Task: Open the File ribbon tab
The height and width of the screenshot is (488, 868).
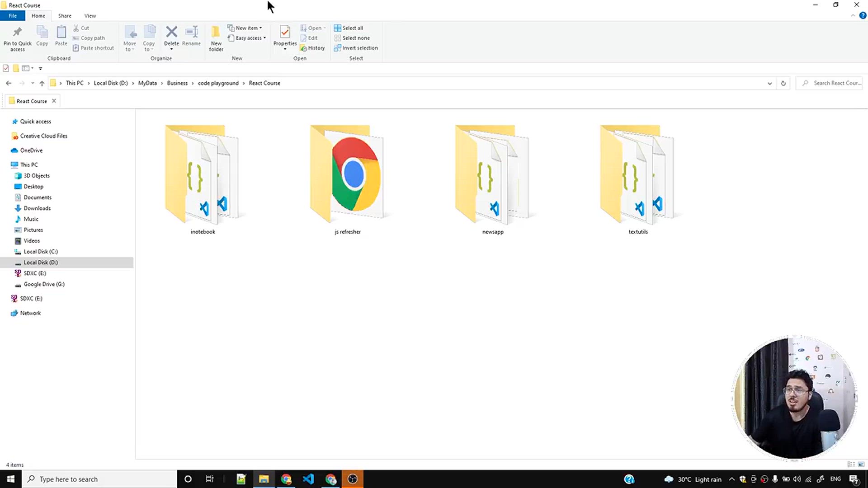Action: 13,16
